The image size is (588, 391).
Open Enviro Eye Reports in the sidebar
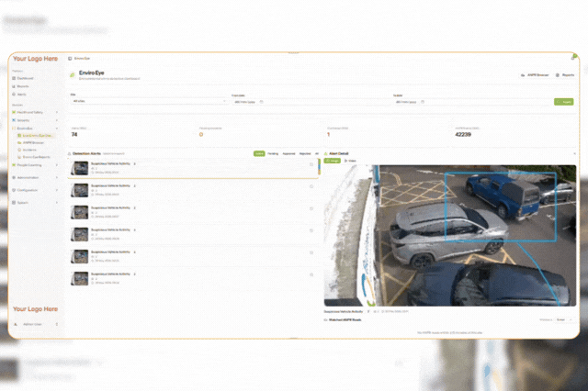(34, 157)
